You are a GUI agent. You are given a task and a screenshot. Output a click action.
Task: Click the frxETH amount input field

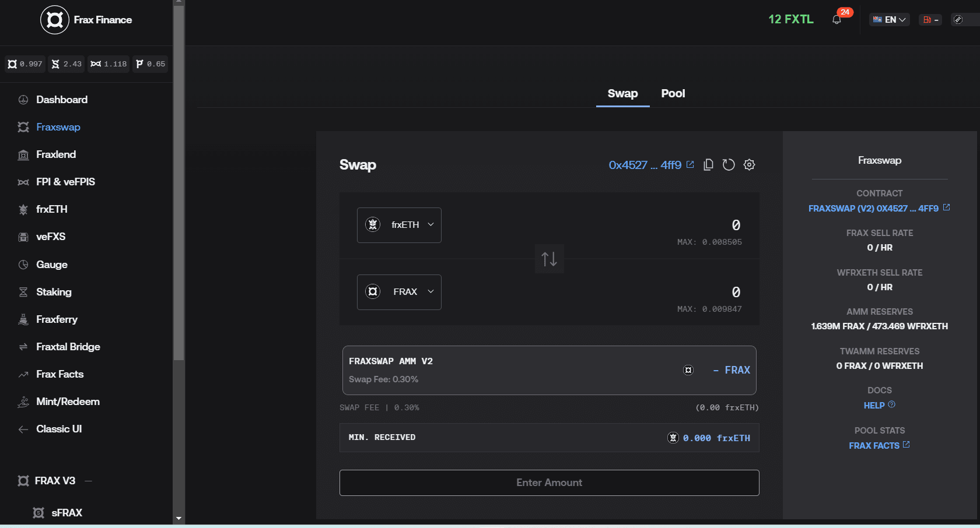tap(736, 225)
